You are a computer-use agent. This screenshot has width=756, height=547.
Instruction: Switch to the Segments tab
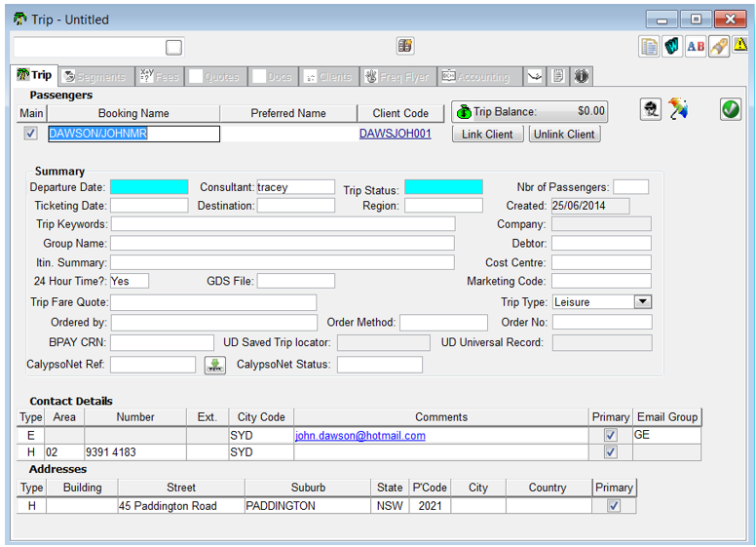[x=96, y=76]
